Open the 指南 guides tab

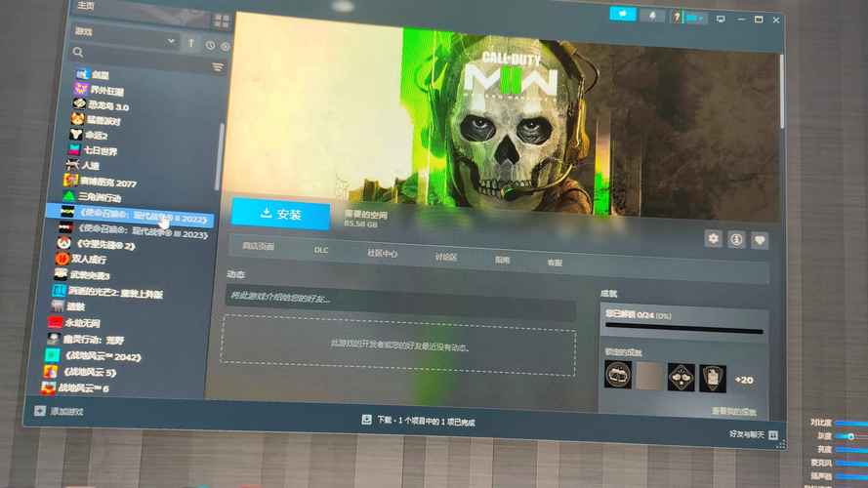[x=502, y=260]
